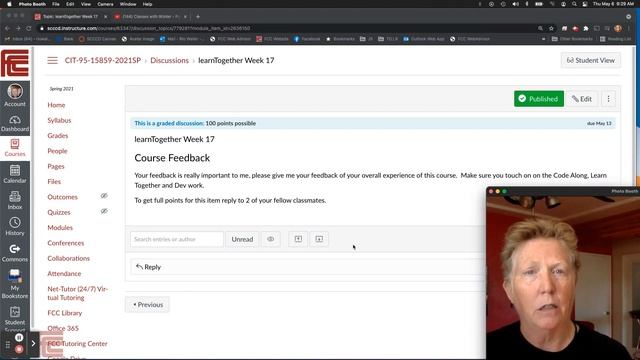The height and width of the screenshot is (360, 640).
Task: Open the CIT-95-15859-2021SP breadcrumb link
Action: pyautogui.click(x=102, y=60)
